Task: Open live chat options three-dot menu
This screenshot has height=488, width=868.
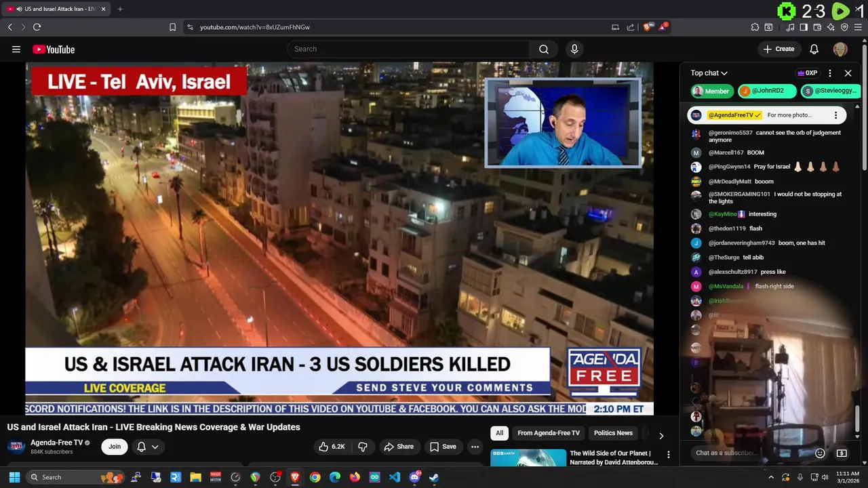Action: tap(830, 73)
